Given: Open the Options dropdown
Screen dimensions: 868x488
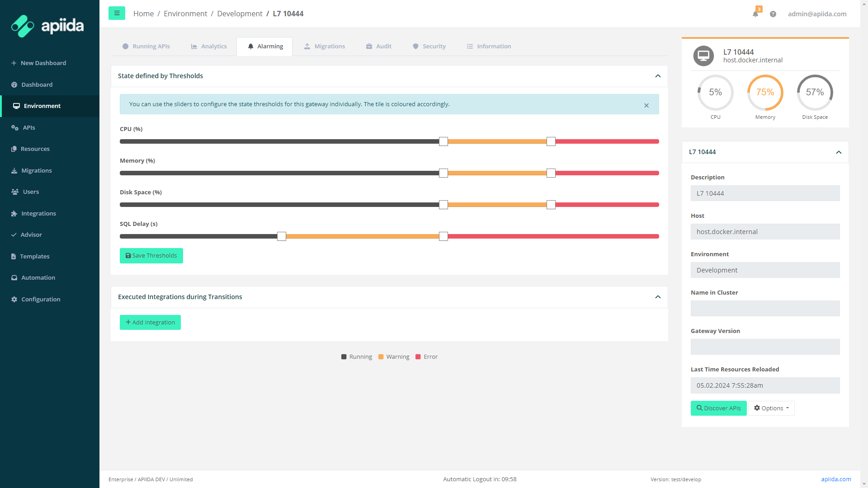Looking at the screenshot, I should click(x=771, y=408).
